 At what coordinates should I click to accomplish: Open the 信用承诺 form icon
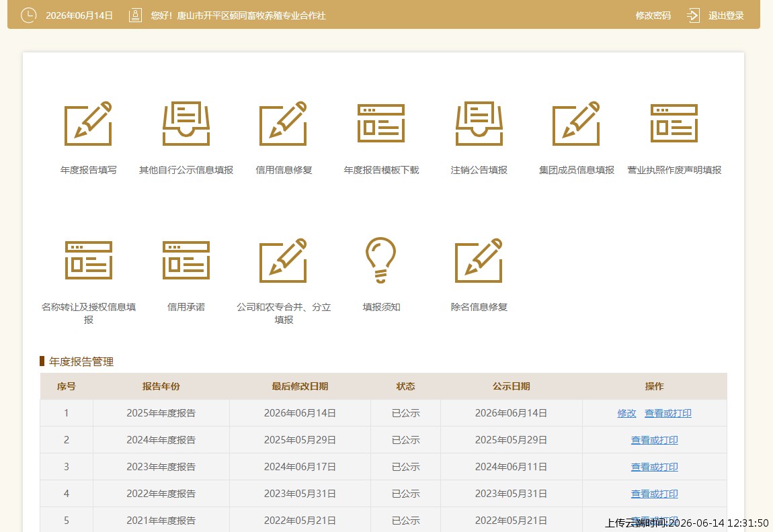tap(186, 260)
